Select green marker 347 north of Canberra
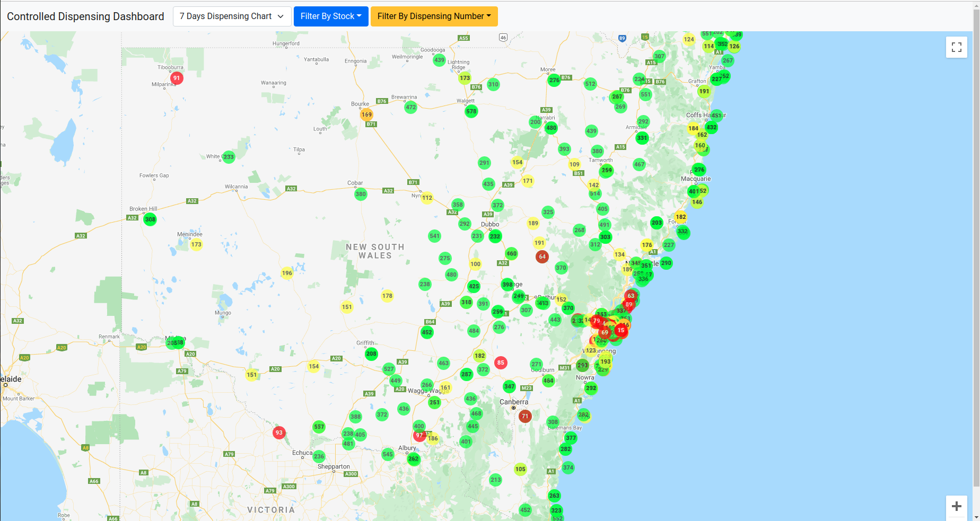980x521 pixels. 509,386
